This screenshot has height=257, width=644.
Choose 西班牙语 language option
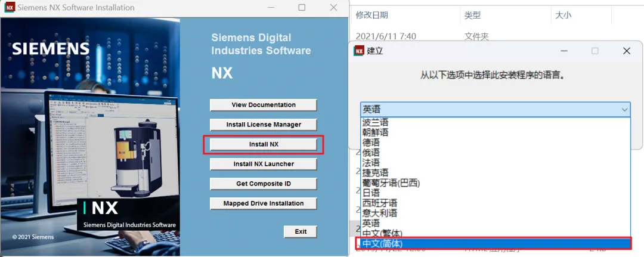tap(496, 203)
